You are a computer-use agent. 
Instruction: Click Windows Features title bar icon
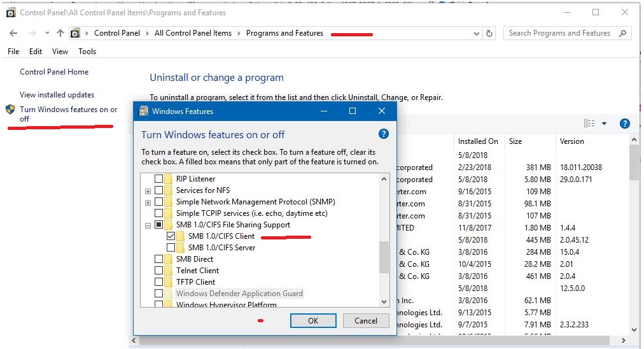[x=144, y=111]
